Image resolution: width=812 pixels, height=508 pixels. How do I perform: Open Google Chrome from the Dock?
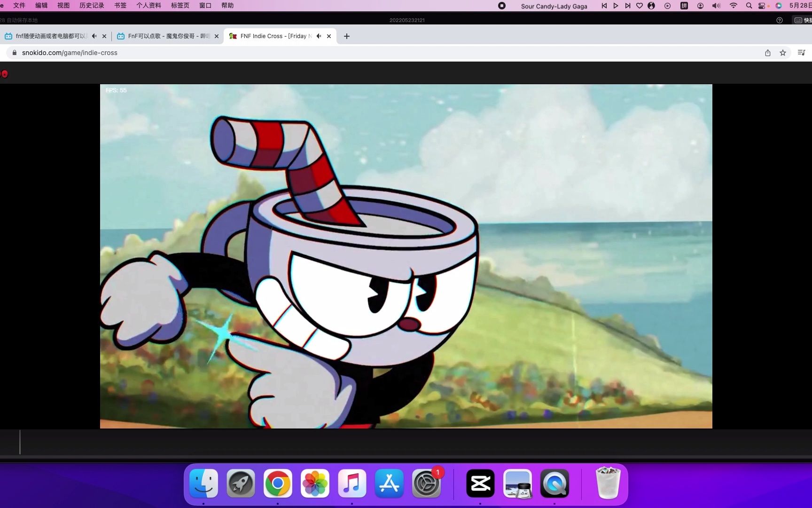(x=278, y=483)
